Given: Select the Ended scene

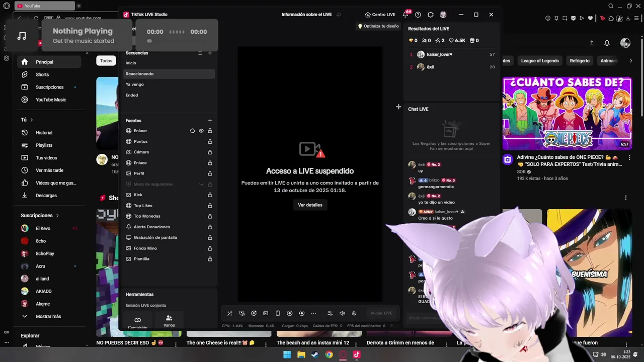Looking at the screenshot, I should coord(170,95).
